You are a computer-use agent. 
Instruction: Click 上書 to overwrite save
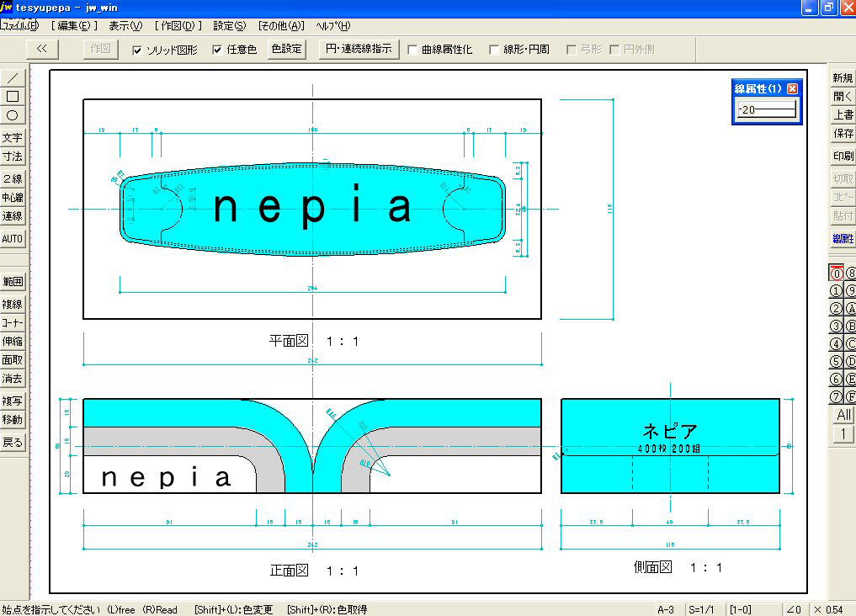[843, 115]
